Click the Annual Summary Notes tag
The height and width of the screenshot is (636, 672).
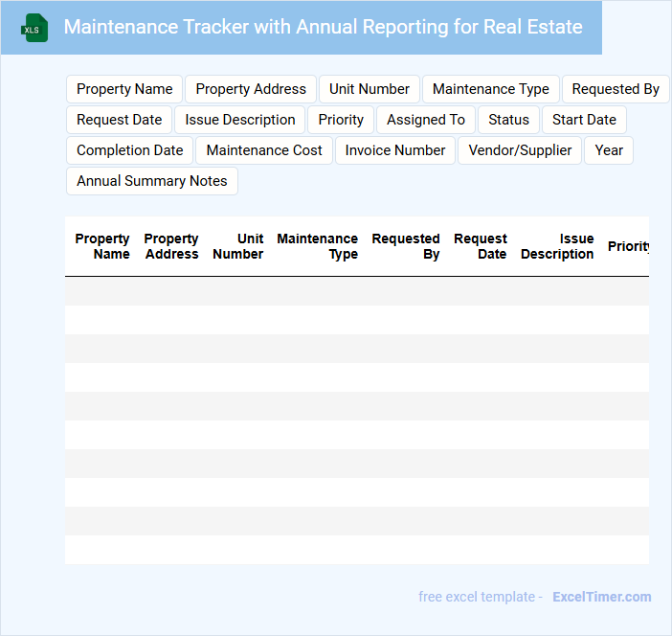coord(152,181)
